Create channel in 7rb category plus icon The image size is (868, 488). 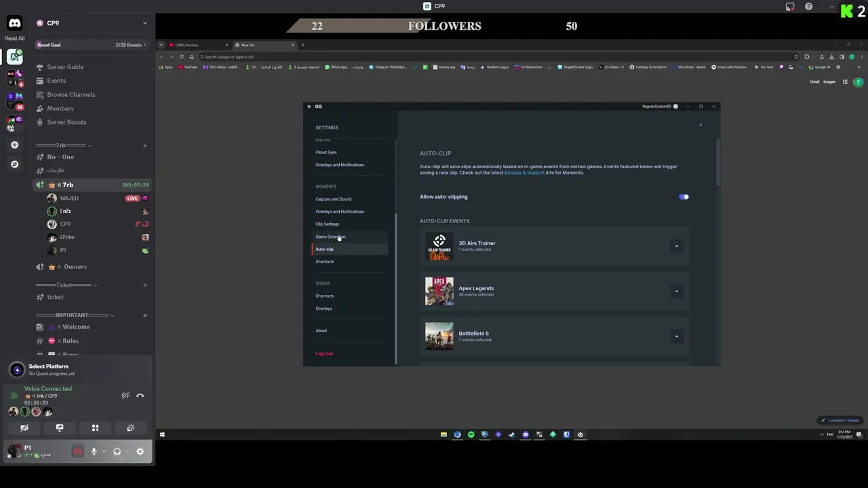tap(144, 146)
